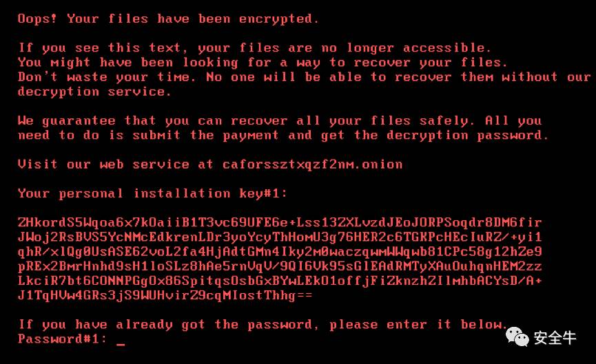
Task: Click the "need to do is submit the payment" line
Action: 283,136
